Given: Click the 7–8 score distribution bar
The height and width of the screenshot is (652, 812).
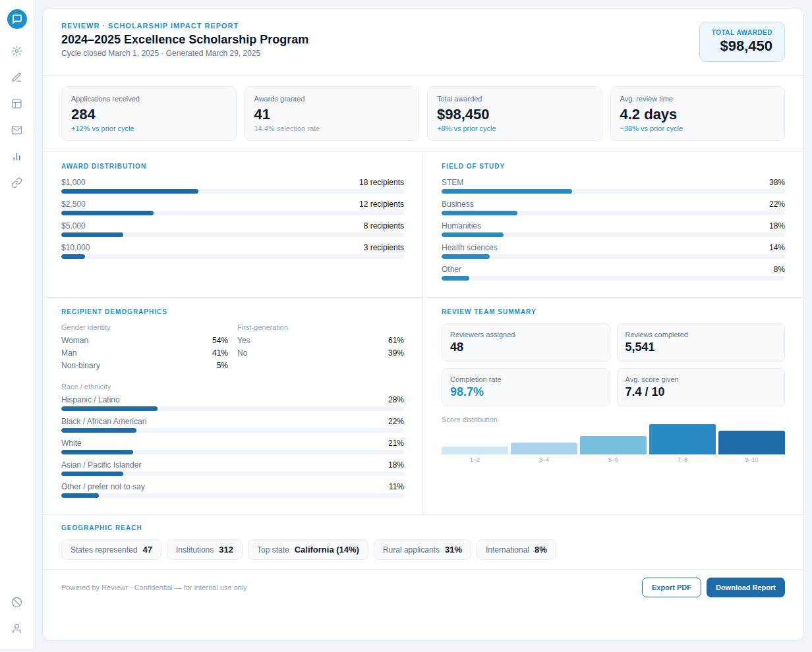Looking at the screenshot, I should [682, 439].
